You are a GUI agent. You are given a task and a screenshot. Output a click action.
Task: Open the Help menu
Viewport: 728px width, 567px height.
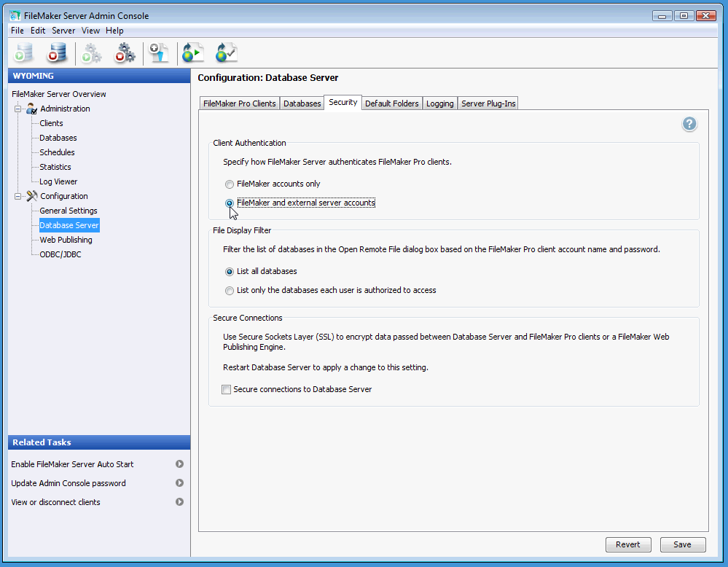coord(114,31)
